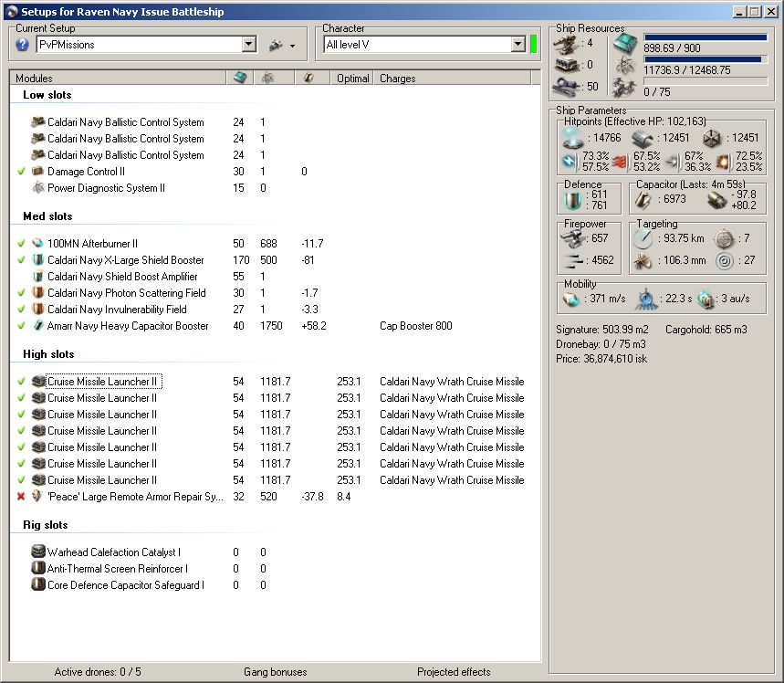The width and height of the screenshot is (784, 683).
Task: Open the PvPMissions setup dropdown
Action: (249, 45)
